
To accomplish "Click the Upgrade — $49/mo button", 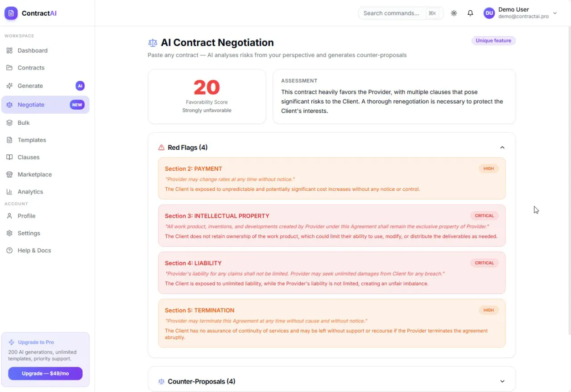I will [x=45, y=373].
